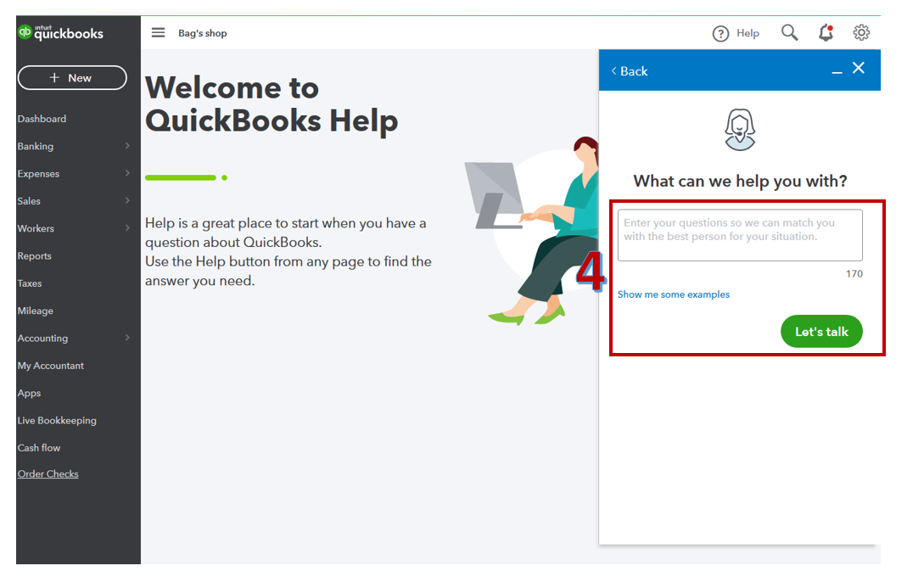Minimize the help panel

coord(837,72)
